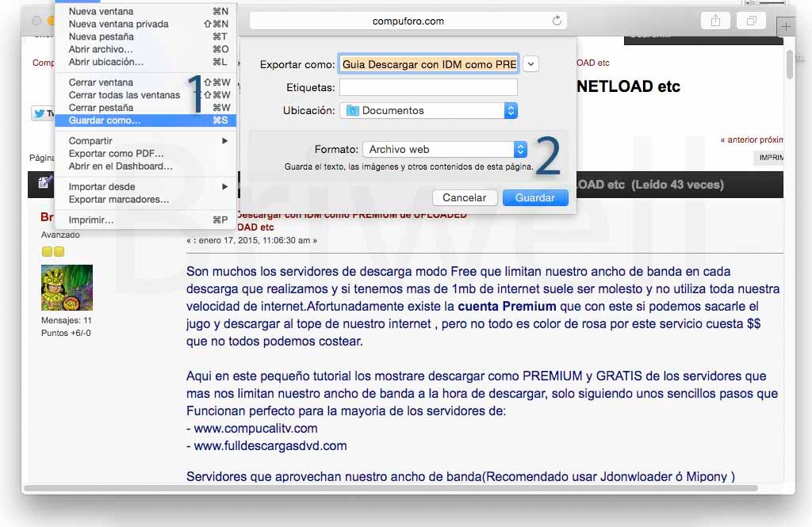This screenshot has width=812, height=527.
Task: Click the reload page icon in address bar
Action: (557, 21)
